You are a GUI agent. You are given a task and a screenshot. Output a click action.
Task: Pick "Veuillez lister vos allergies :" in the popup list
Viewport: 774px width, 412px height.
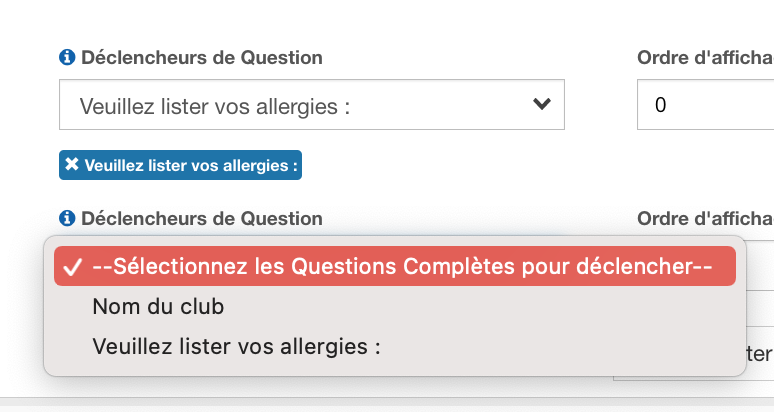tap(236, 347)
